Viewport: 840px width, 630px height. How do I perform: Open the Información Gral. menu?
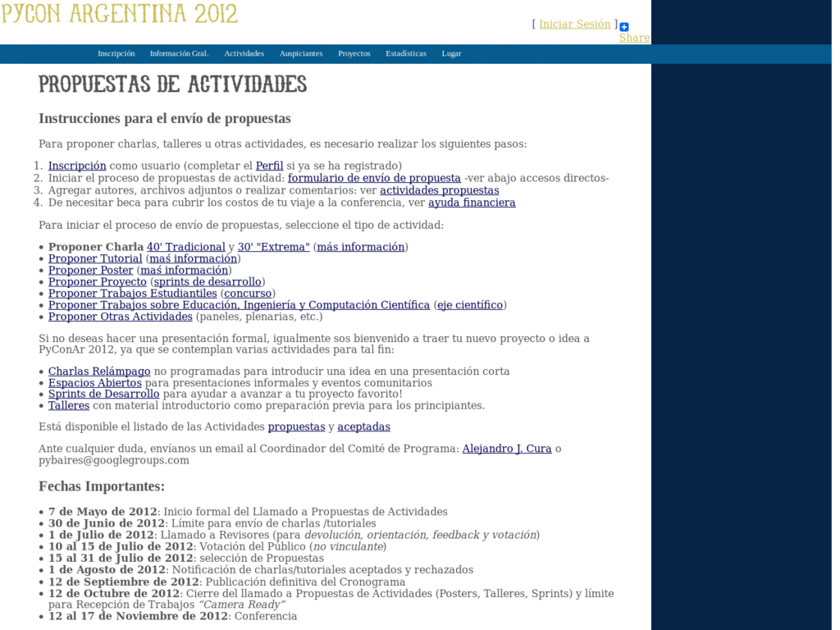179,53
